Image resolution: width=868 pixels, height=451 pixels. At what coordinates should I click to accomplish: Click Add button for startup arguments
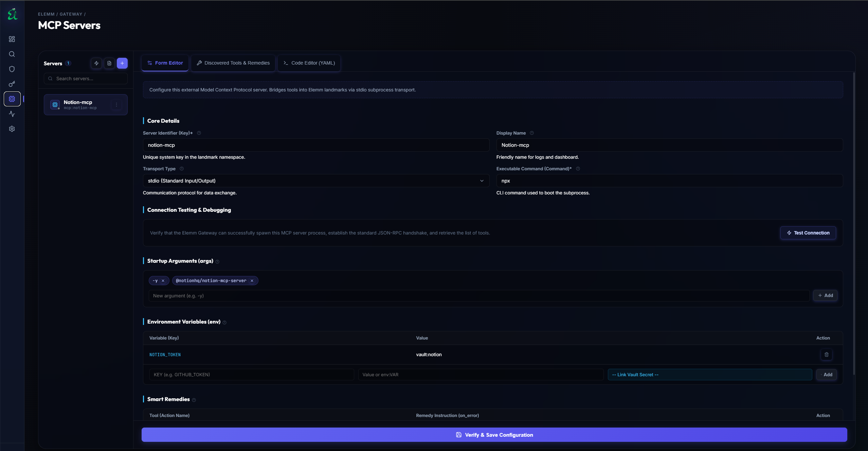[825, 296]
